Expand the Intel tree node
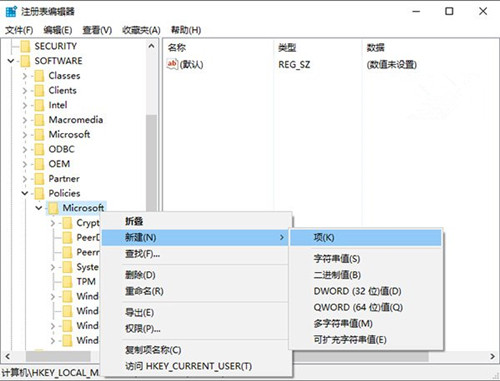Viewport: 500px width, 381px height. 25,105
